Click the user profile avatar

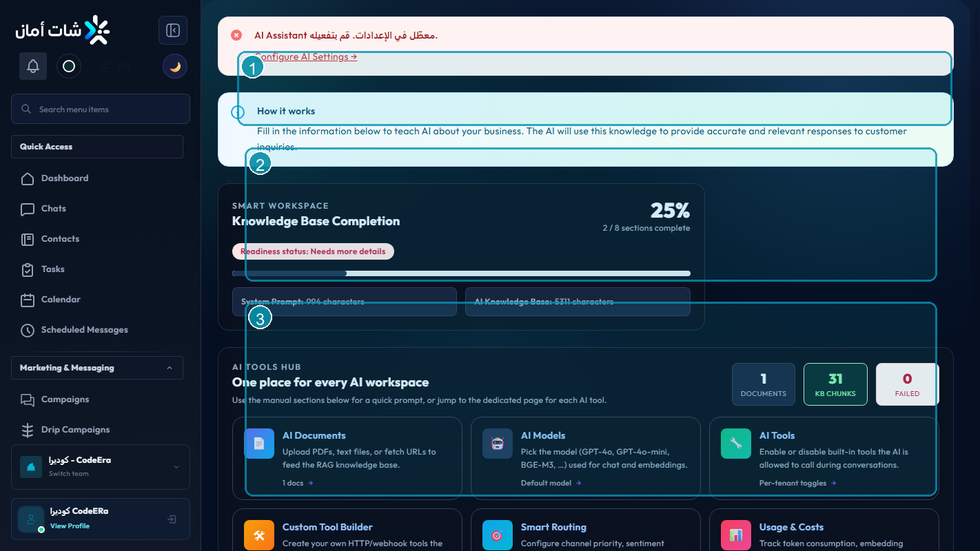point(31,519)
